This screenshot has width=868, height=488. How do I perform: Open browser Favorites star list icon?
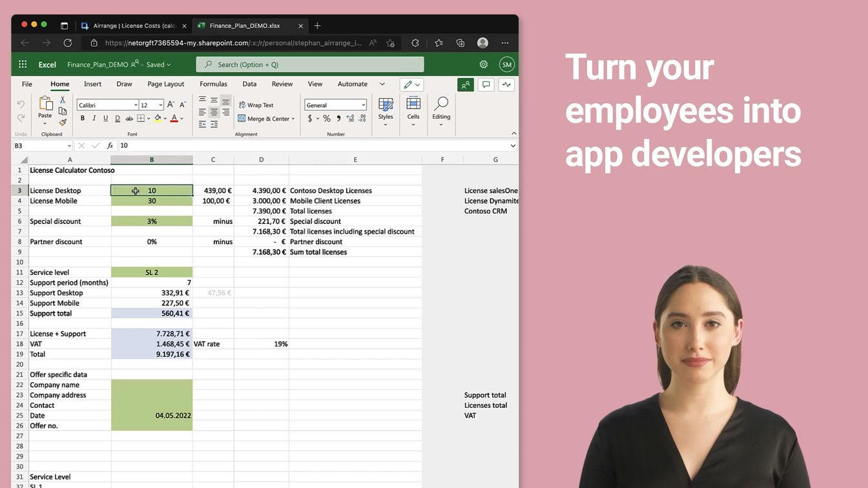(439, 43)
